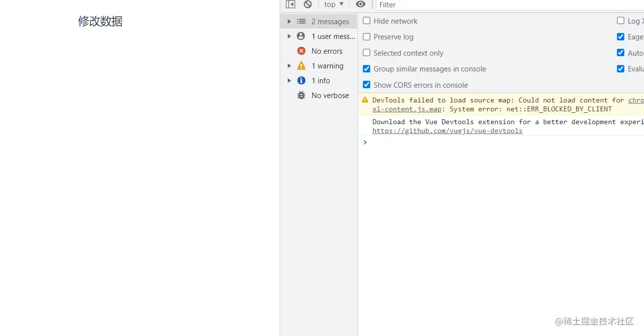644x336 pixels.
Task: Enable the 'Hide network' checkbox
Action: click(367, 21)
